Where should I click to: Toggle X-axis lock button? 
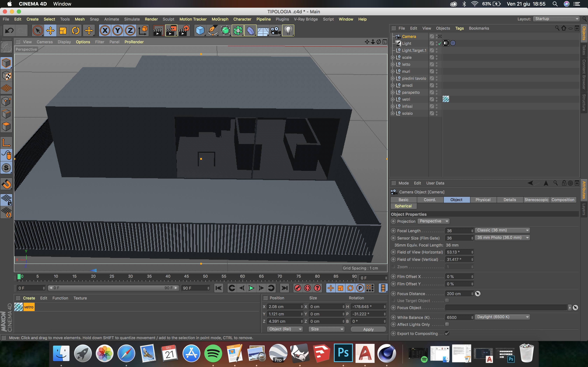105,31
